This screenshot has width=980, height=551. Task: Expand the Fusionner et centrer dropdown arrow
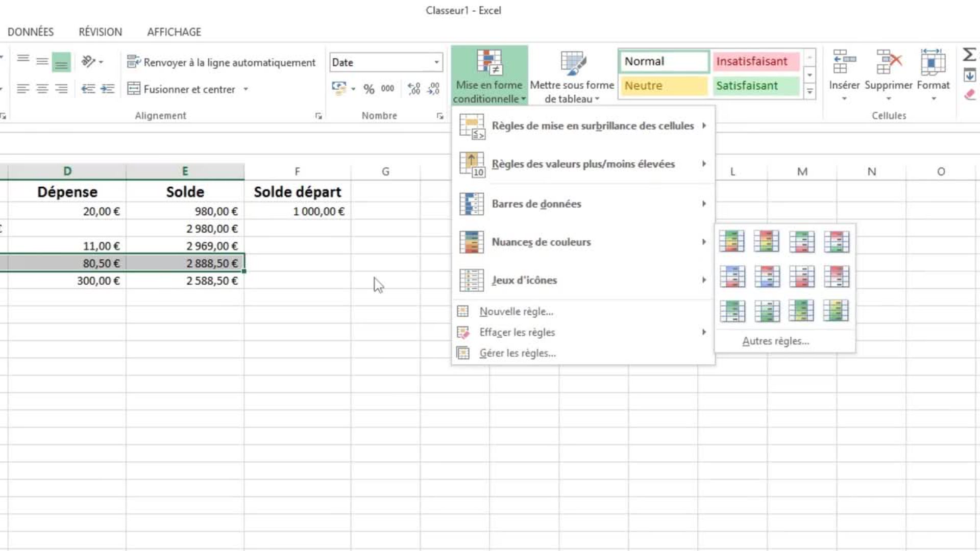[246, 89]
